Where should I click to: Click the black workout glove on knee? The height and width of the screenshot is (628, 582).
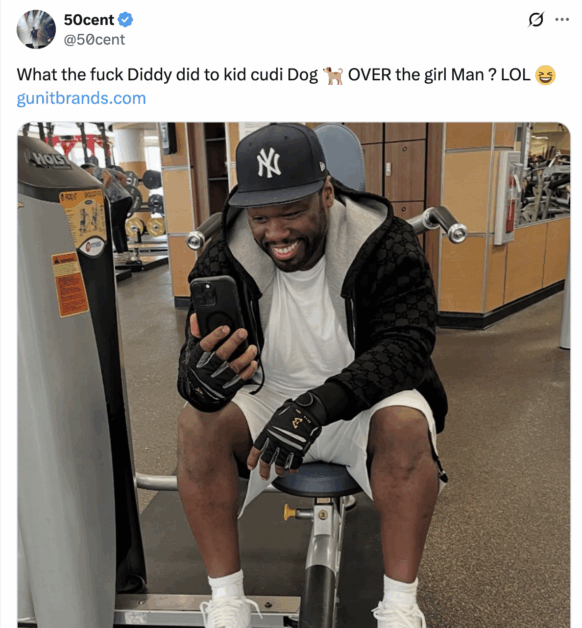click(288, 432)
